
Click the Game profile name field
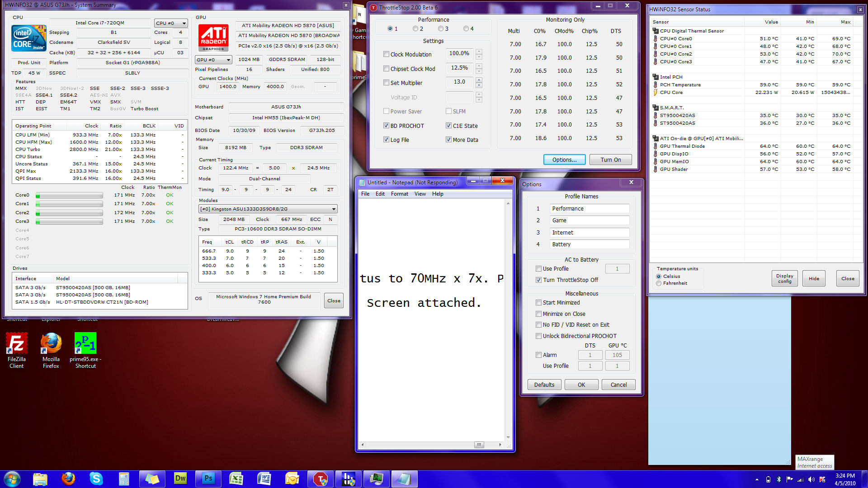pos(590,221)
